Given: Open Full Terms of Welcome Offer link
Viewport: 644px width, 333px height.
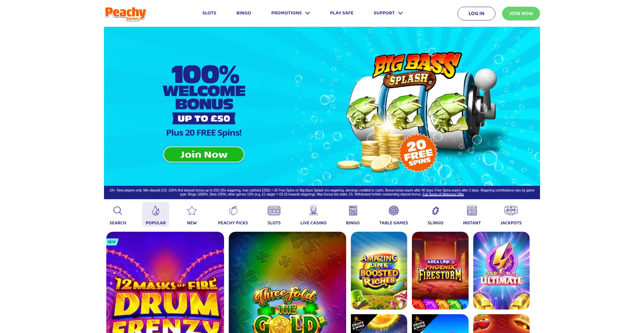Looking at the screenshot, I should tap(443, 195).
